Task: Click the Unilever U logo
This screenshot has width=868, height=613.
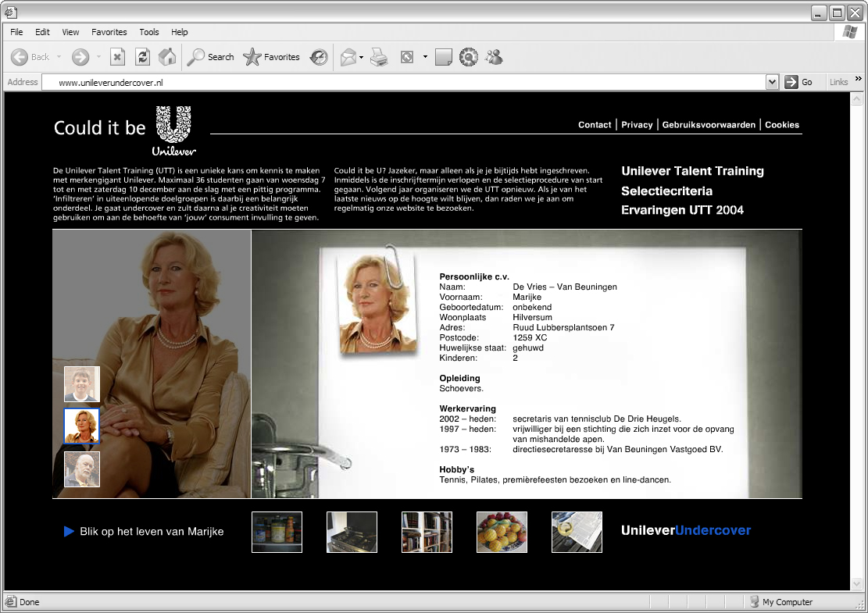Action: click(173, 130)
